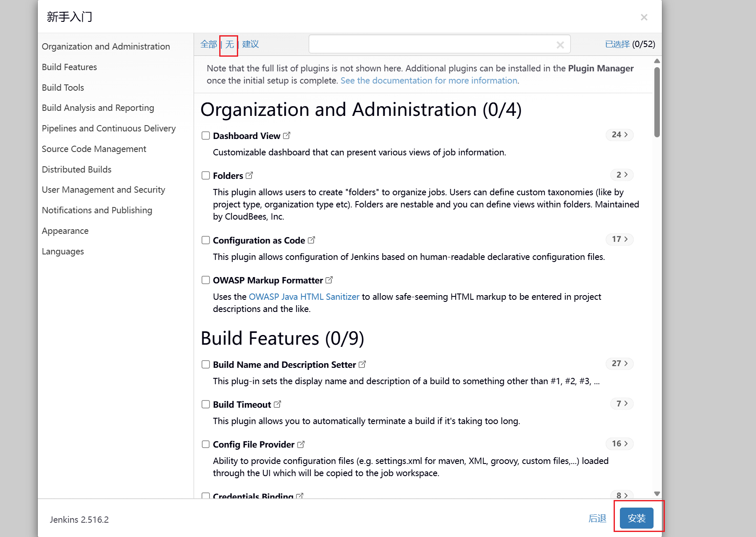The width and height of the screenshot is (756, 537).
Task: Jump to Pipelines and Continuous Delivery
Action: pyautogui.click(x=109, y=128)
